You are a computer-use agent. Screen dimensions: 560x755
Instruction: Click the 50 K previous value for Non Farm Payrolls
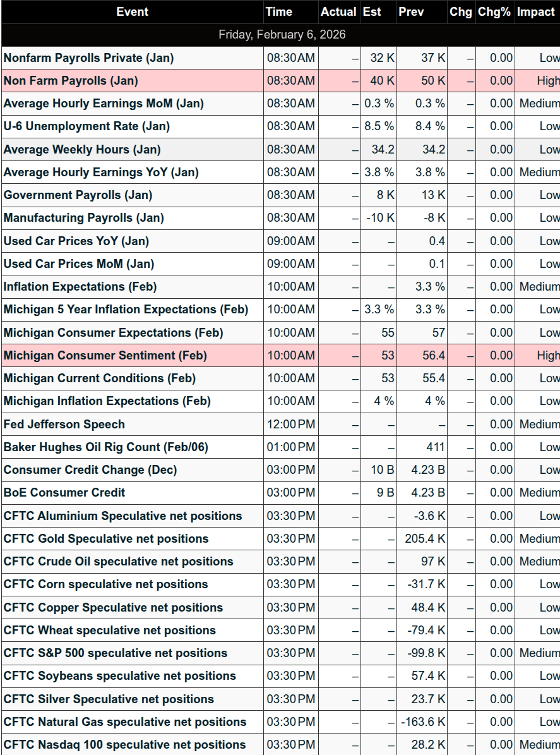[x=433, y=81]
